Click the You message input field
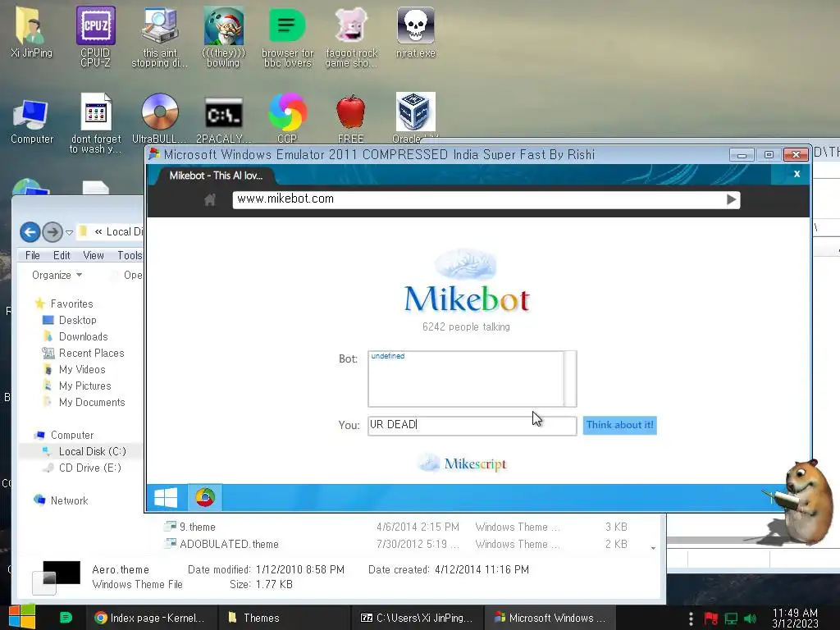840x630 pixels. point(472,426)
